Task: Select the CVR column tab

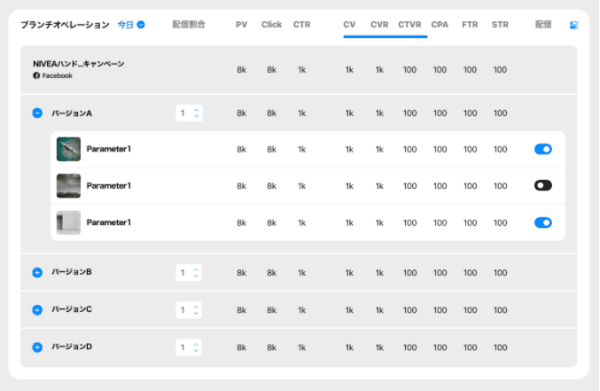Action: (379, 25)
